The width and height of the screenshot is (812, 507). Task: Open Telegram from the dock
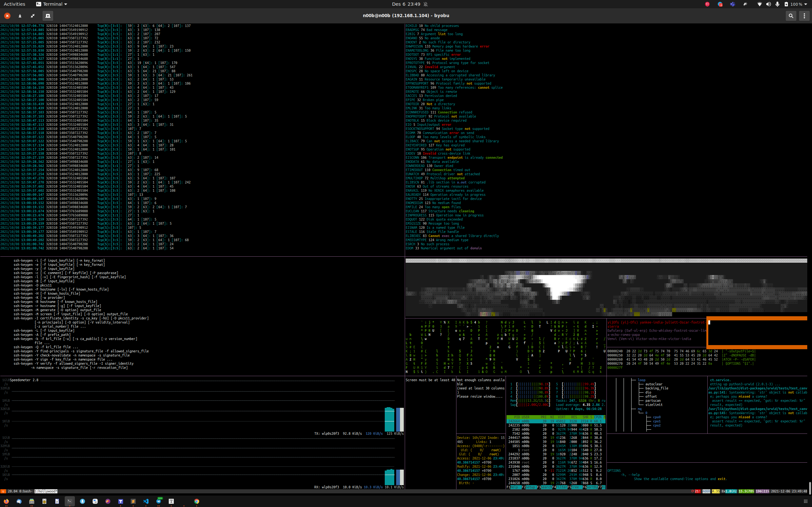[x=159, y=501]
